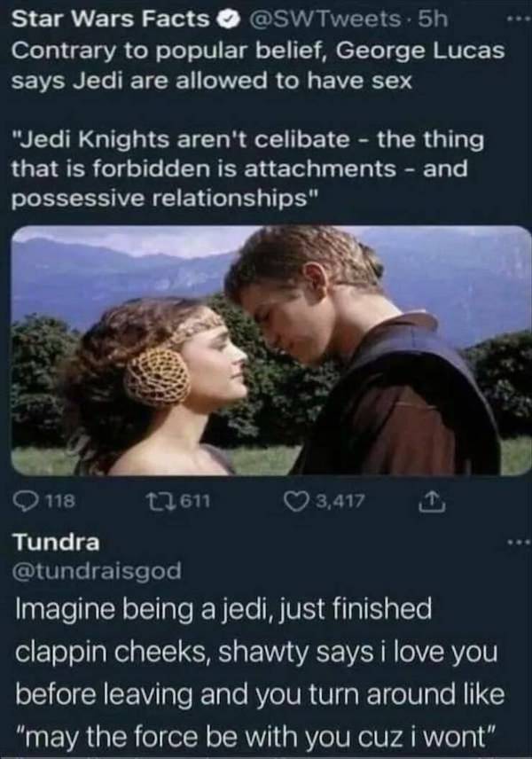
Task: Open the attached couple photo
Action: (x=270, y=350)
